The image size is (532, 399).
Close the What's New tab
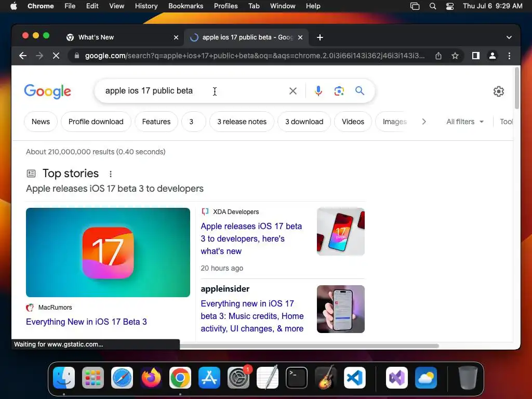coord(176,37)
